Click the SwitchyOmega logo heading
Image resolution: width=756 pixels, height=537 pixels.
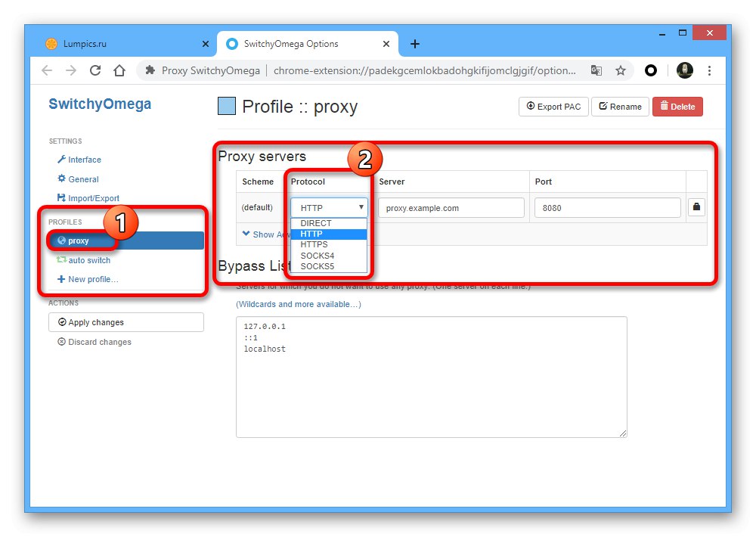100,104
